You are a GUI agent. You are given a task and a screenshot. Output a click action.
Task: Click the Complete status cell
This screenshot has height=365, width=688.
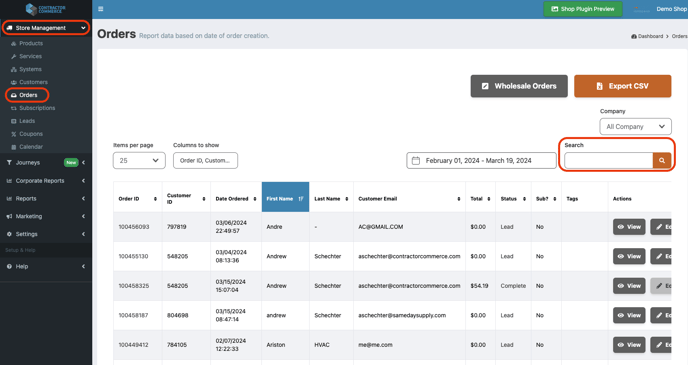513,286
